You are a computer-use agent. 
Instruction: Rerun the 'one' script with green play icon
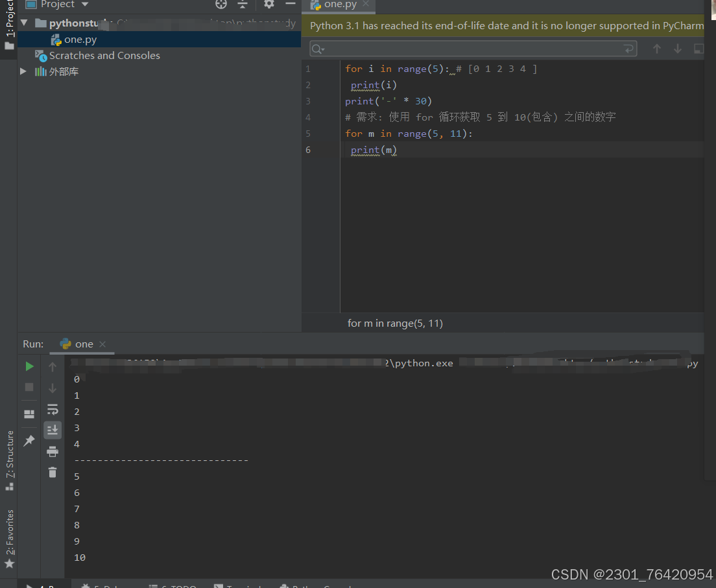[29, 366]
